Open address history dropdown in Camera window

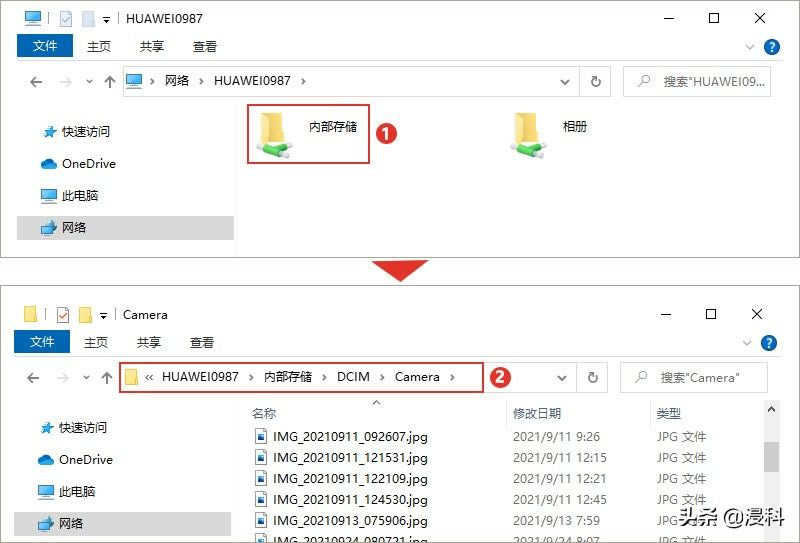[562, 378]
